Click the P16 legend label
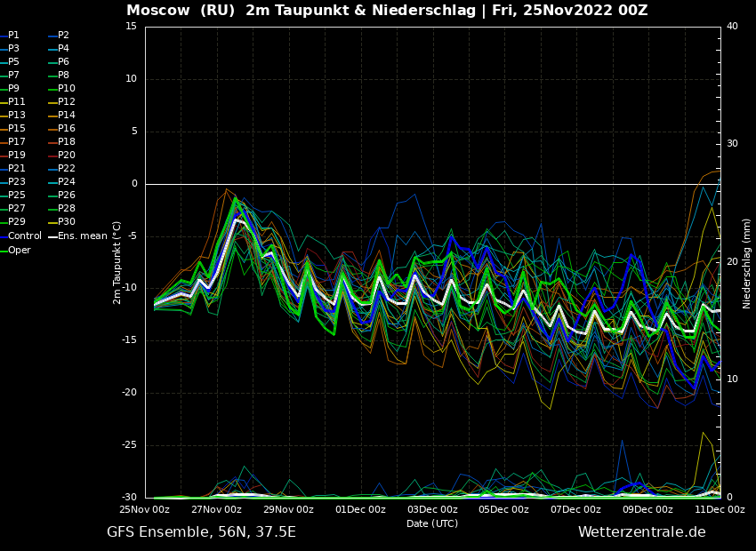This screenshot has height=551, width=756. 67,129
